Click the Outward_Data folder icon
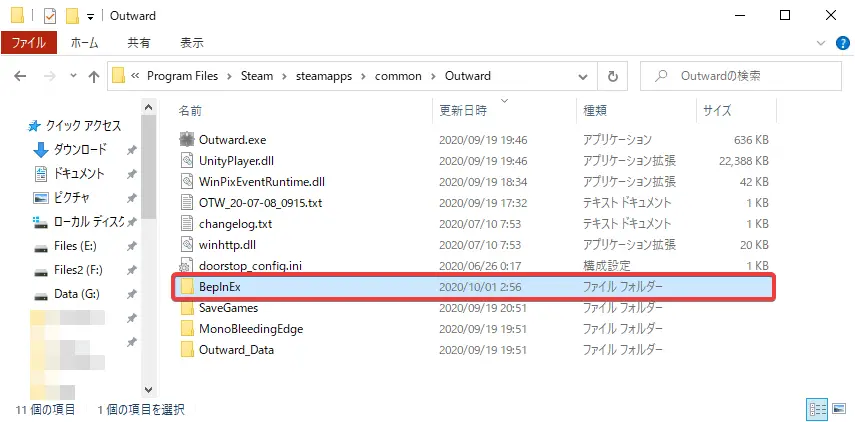 tap(187, 350)
